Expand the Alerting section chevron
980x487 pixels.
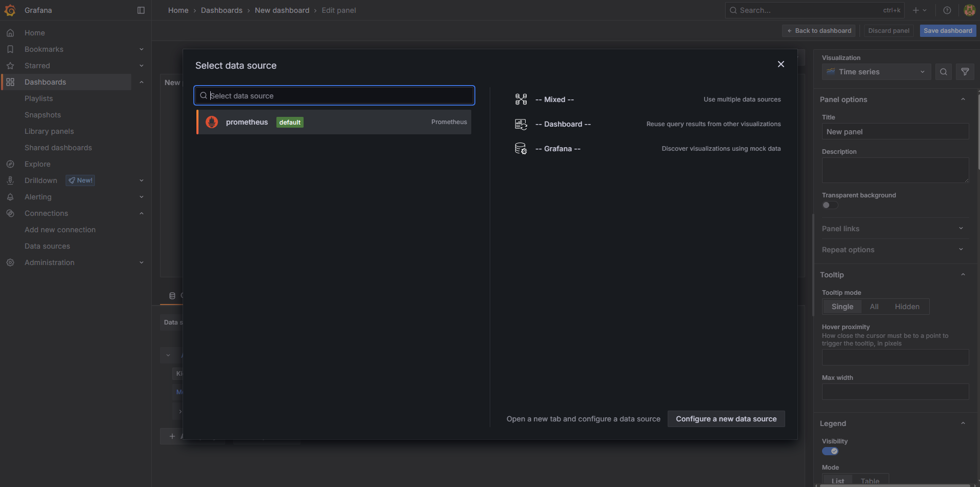click(142, 197)
